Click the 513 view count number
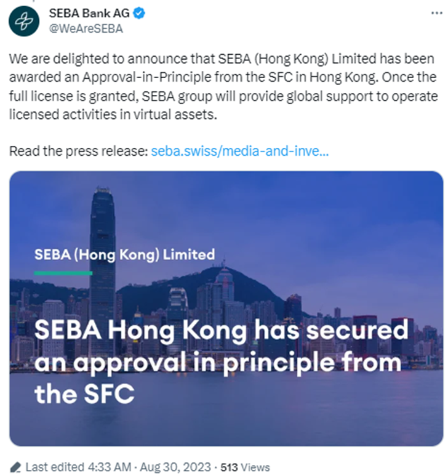 230,467
